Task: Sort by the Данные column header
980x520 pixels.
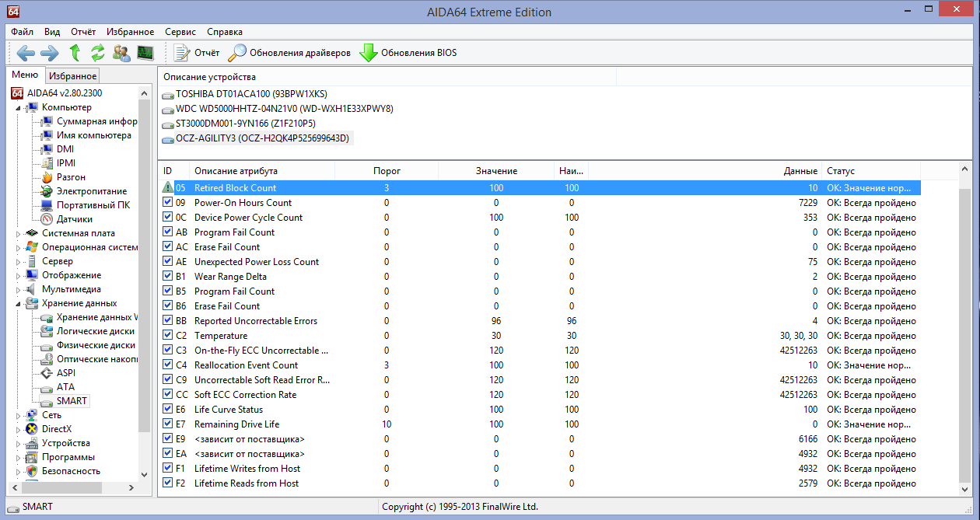Action: coord(705,171)
